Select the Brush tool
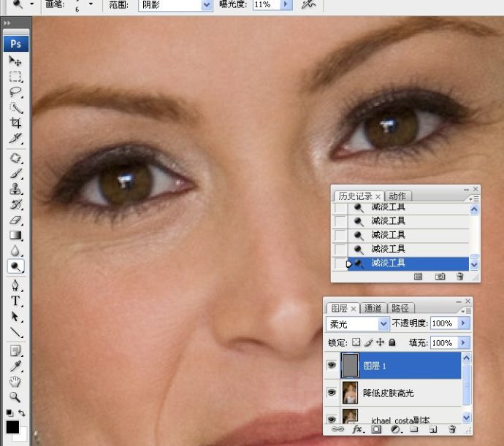The image size is (504, 446). click(15, 174)
